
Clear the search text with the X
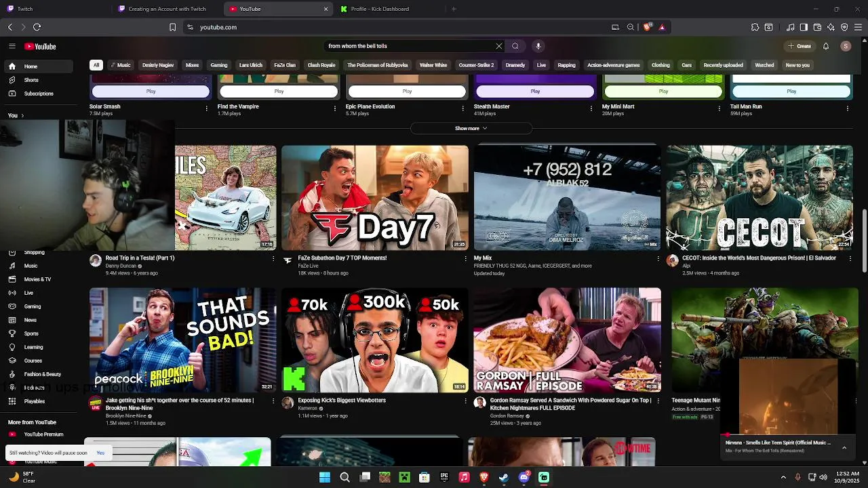499,46
